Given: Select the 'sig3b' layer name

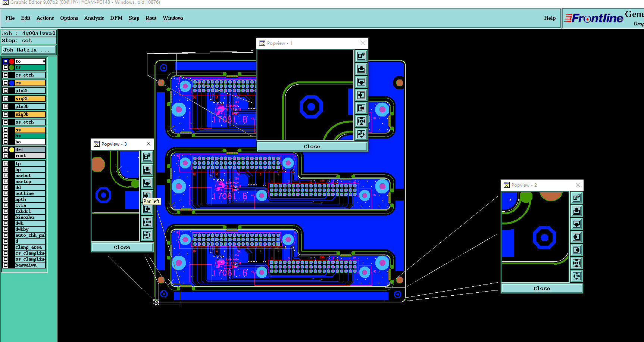Looking at the screenshot, I should click(30, 114).
